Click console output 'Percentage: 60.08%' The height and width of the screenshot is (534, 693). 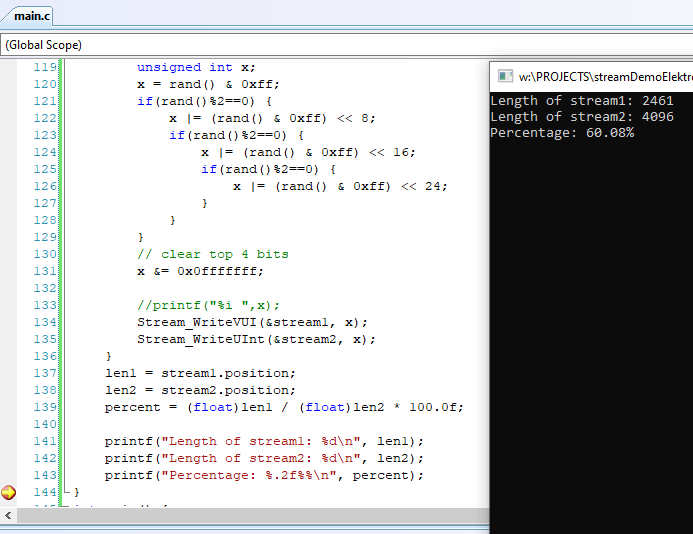click(562, 133)
